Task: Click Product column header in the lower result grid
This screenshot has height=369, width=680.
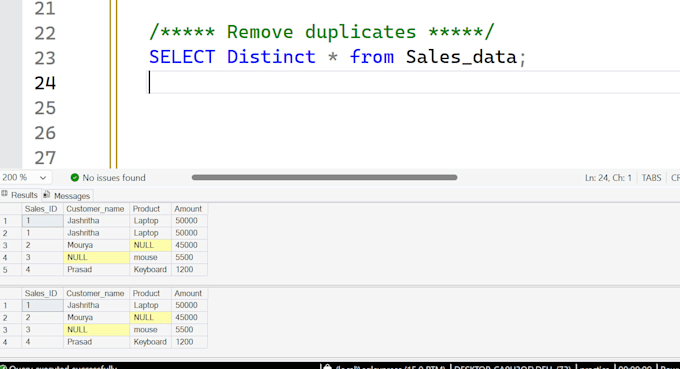Action: 150,293
